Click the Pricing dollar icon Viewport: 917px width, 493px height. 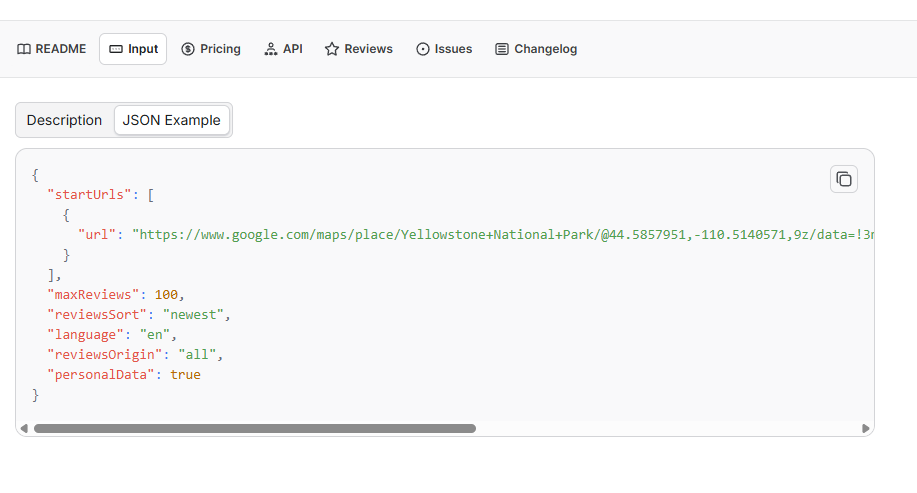[x=188, y=49]
